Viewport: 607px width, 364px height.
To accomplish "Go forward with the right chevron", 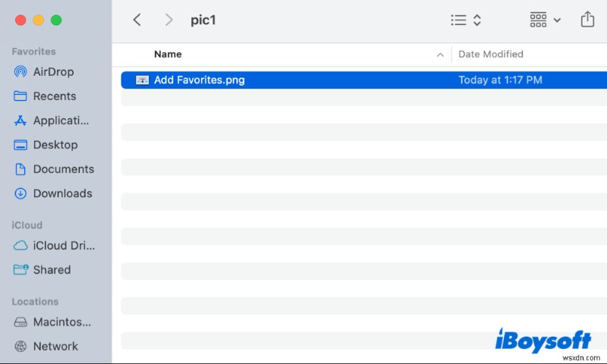I will pos(168,20).
